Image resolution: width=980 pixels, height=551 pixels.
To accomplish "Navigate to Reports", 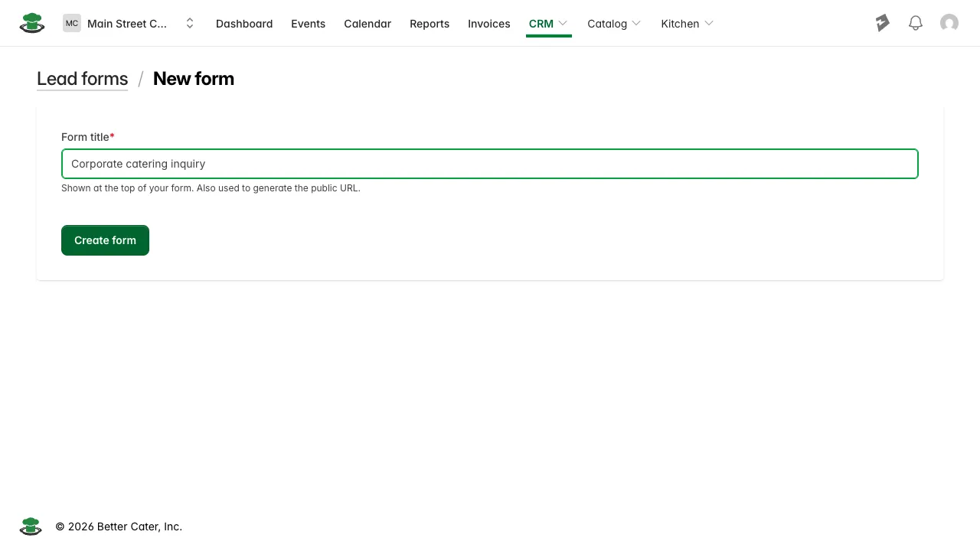I will tap(430, 24).
